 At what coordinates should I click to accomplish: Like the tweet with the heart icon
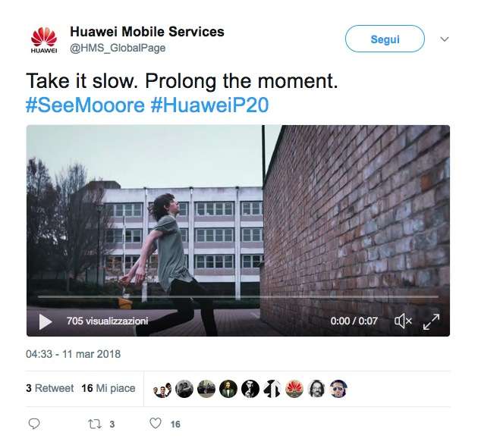(x=156, y=423)
